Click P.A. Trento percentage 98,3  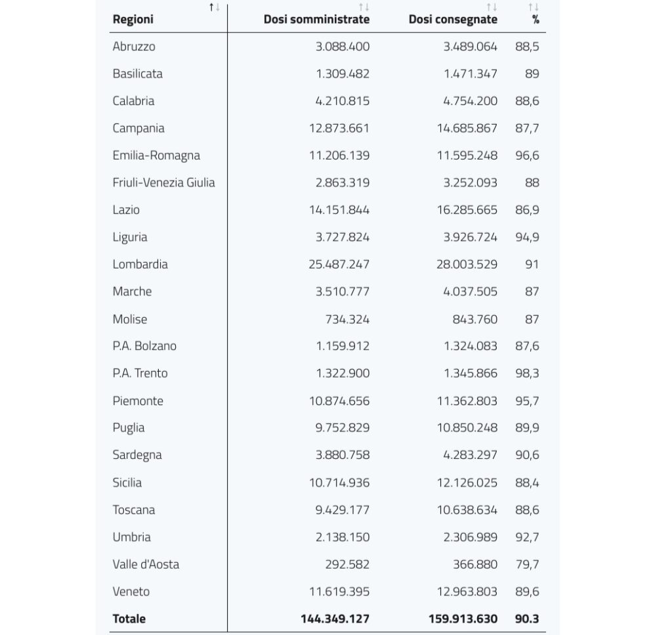click(x=527, y=373)
